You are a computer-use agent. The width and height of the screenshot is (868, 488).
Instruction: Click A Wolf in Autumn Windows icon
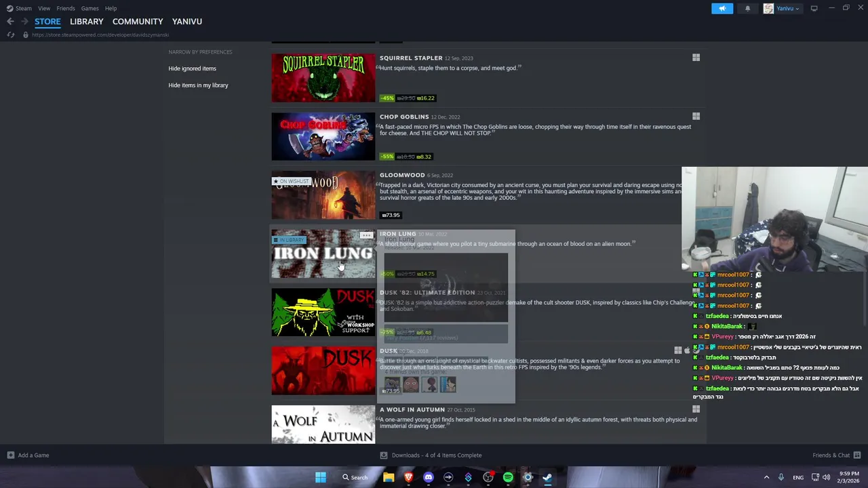(696, 409)
